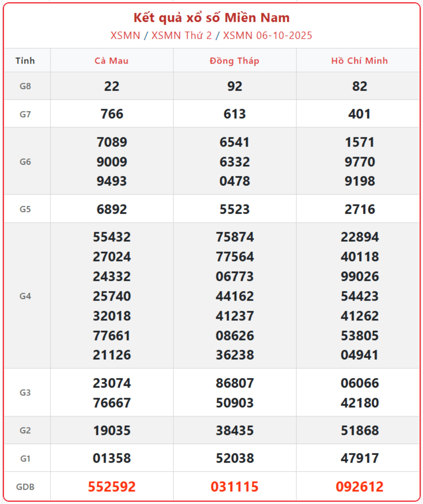
Task: Open the XSMN Thứ 2 link
Action: click(182, 36)
